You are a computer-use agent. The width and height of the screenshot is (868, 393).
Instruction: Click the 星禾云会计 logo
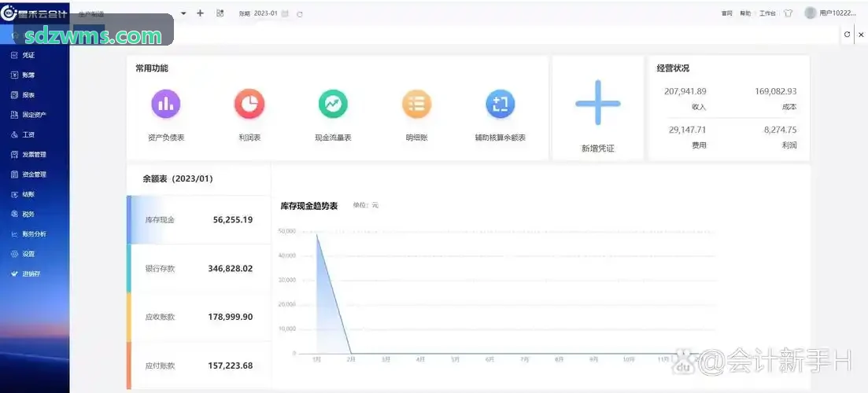(35, 13)
